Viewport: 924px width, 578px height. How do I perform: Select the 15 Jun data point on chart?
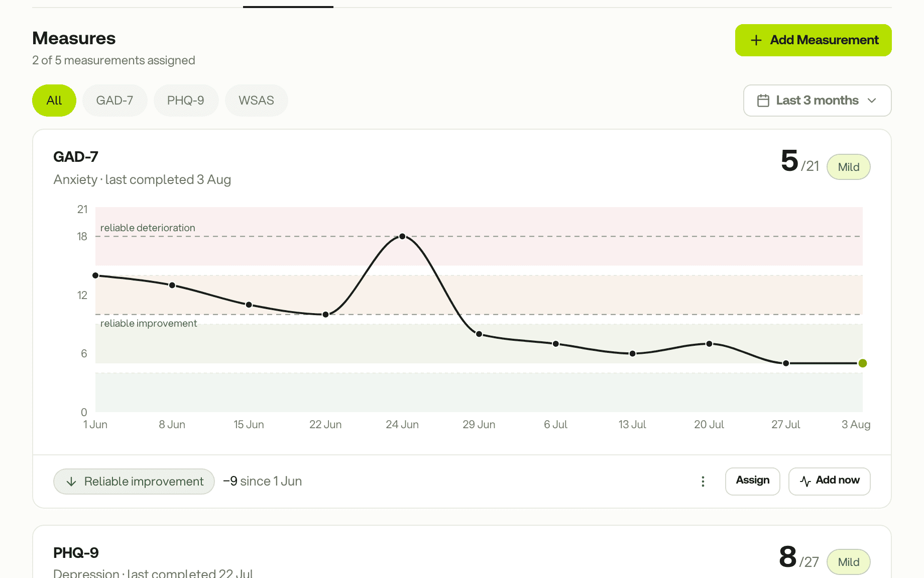[x=249, y=305]
